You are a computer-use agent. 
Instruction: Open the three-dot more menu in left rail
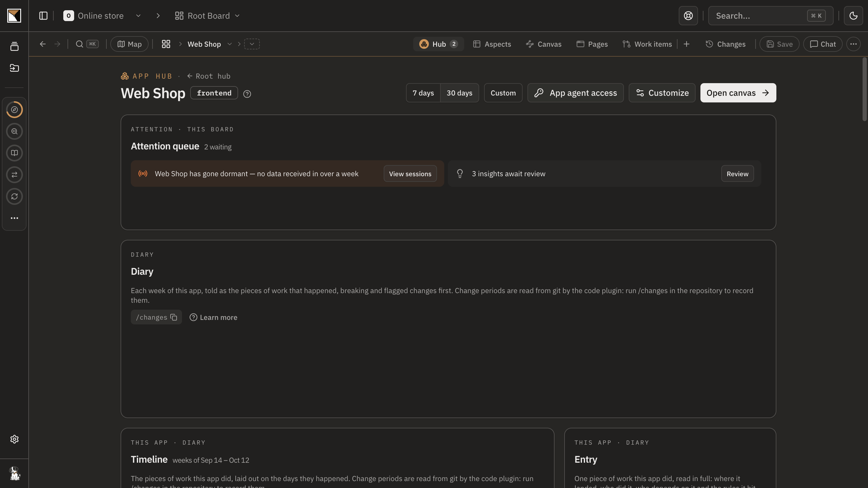click(14, 218)
